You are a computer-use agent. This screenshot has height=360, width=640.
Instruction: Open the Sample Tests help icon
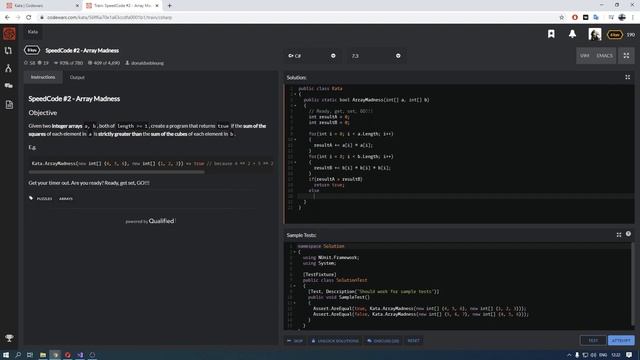(x=628, y=234)
